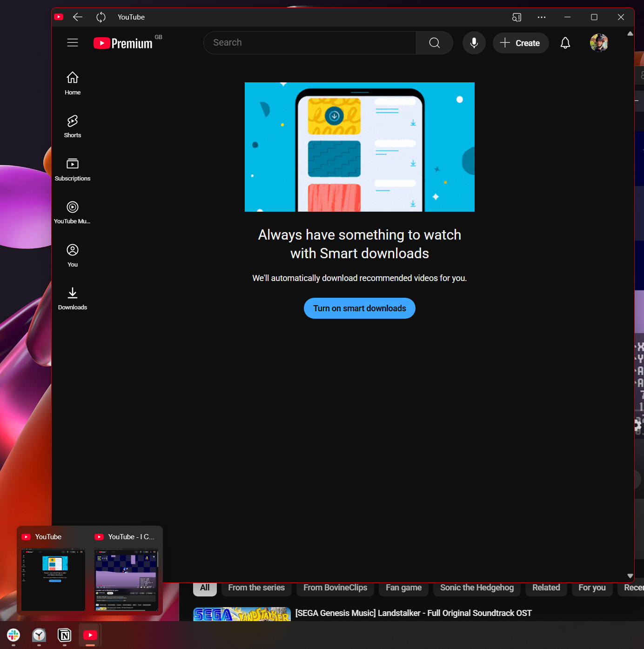Go to Home in sidebar

point(73,83)
